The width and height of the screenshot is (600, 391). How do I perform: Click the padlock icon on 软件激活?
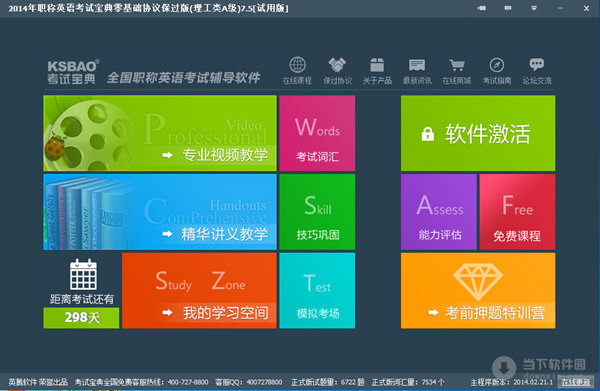[x=427, y=134]
